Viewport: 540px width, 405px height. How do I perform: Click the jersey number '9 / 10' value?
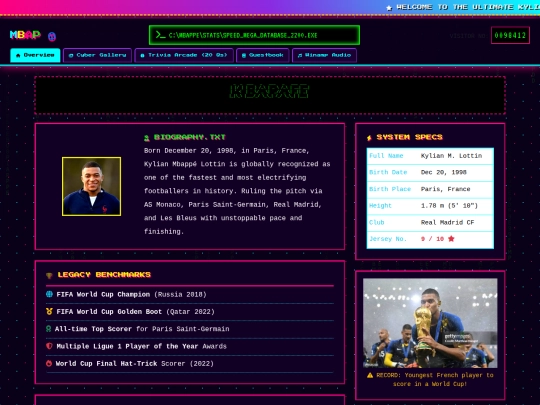[x=432, y=239]
